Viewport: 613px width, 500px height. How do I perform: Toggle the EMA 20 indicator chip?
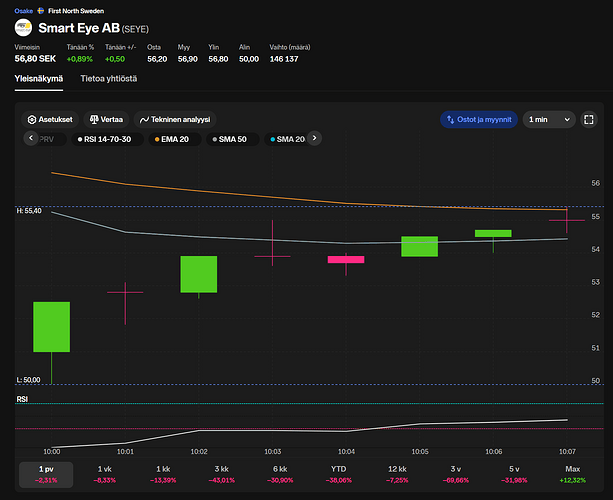[x=175, y=139]
